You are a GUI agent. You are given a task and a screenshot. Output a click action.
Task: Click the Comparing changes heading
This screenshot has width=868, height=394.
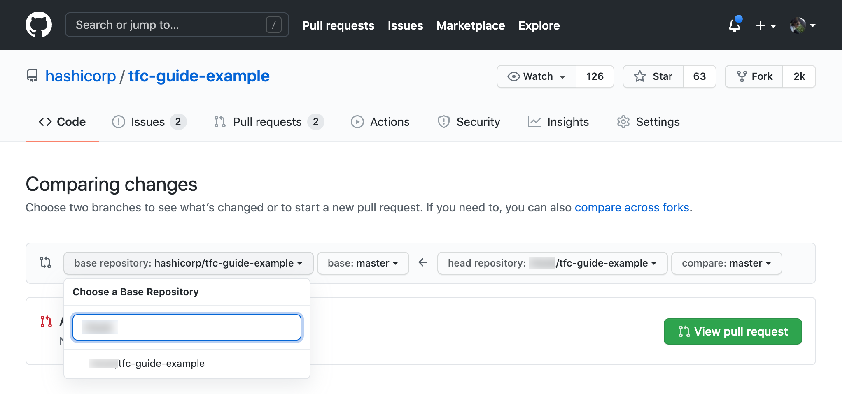coord(112,184)
